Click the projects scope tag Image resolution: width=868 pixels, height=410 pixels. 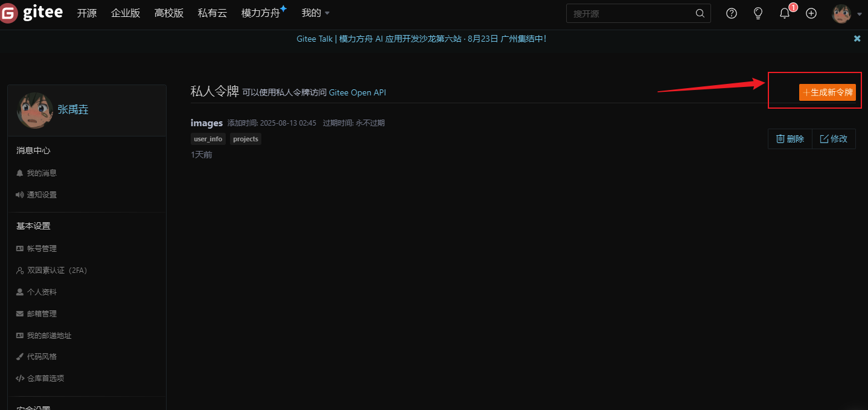[x=246, y=139]
